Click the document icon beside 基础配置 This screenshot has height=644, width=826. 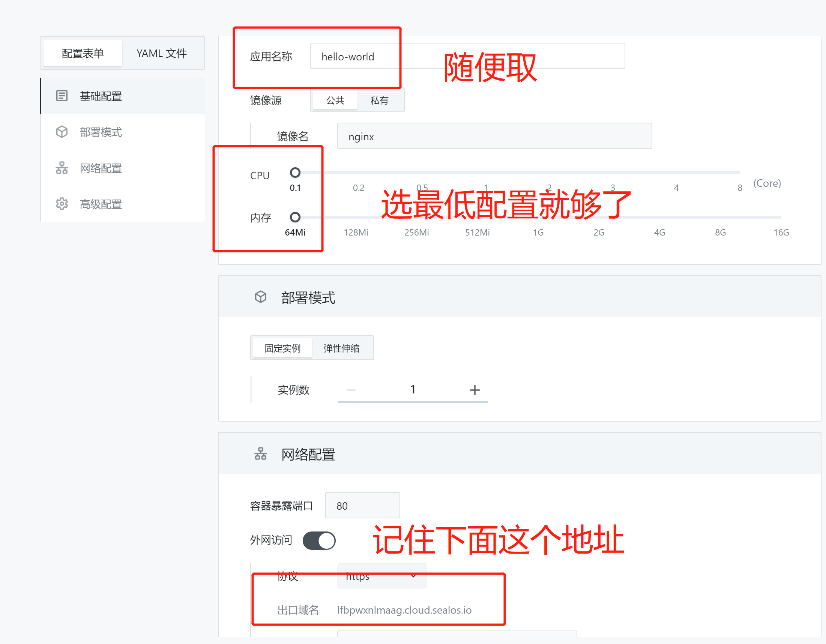pyautogui.click(x=62, y=96)
